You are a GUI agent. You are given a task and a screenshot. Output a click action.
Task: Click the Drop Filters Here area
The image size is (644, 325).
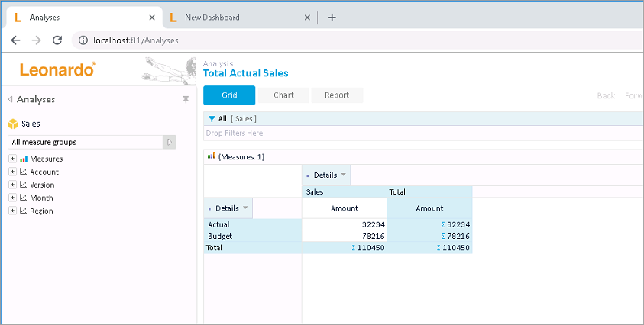pyautogui.click(x=423, y=133)
